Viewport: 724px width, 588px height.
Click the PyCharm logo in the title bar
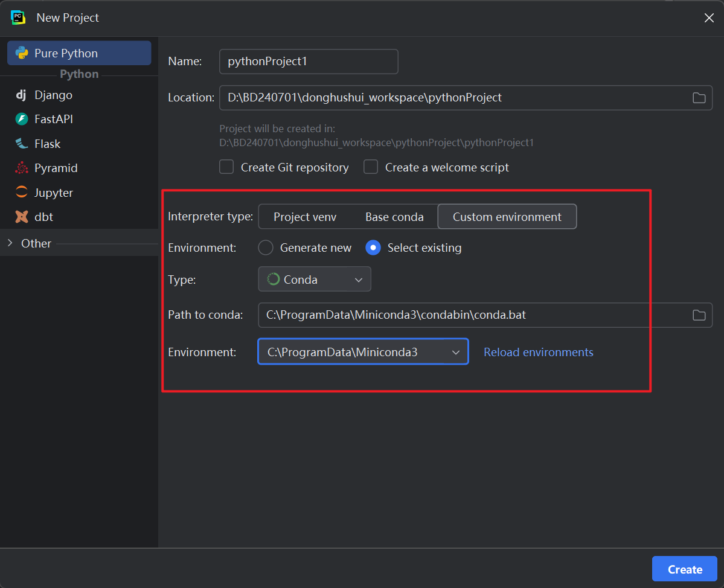click(18, 18)
